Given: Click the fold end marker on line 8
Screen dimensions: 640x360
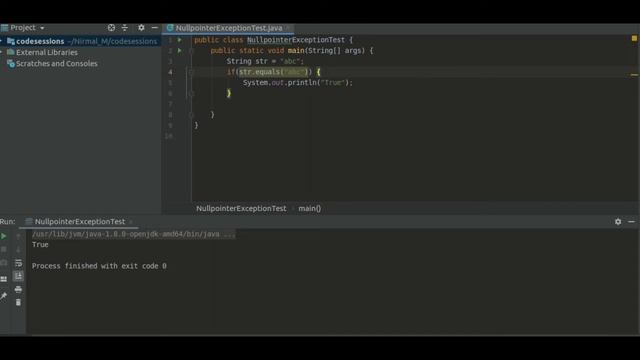Looking at the screenshot, I should [191, 115].
